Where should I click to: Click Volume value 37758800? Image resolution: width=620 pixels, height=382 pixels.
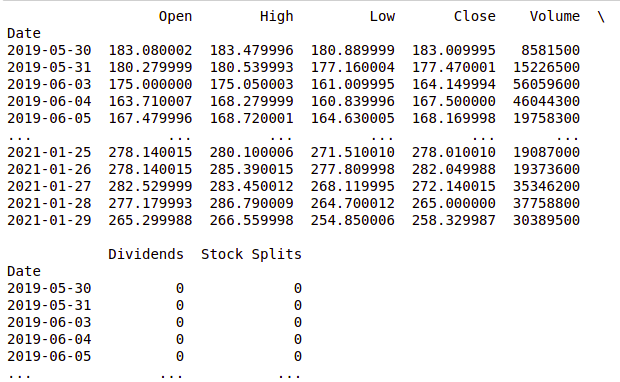coord(546,203)
